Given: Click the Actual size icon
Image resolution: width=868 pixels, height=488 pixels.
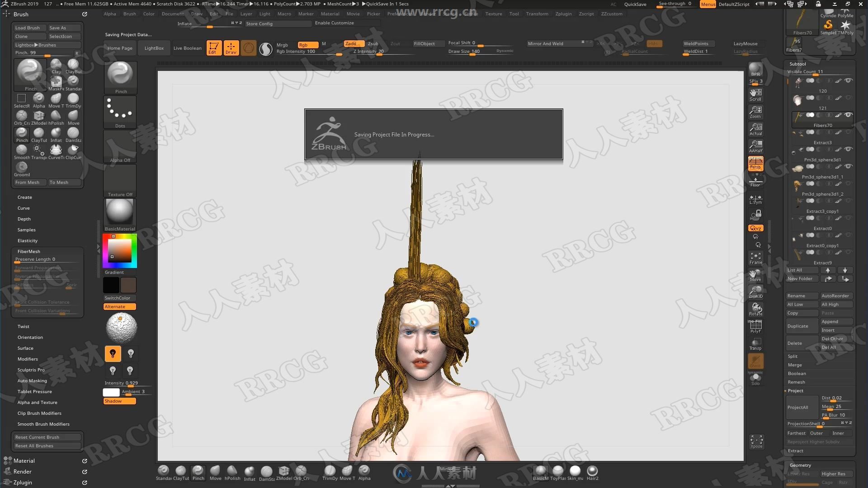Looking at the screenshot, I should (755, 129).
